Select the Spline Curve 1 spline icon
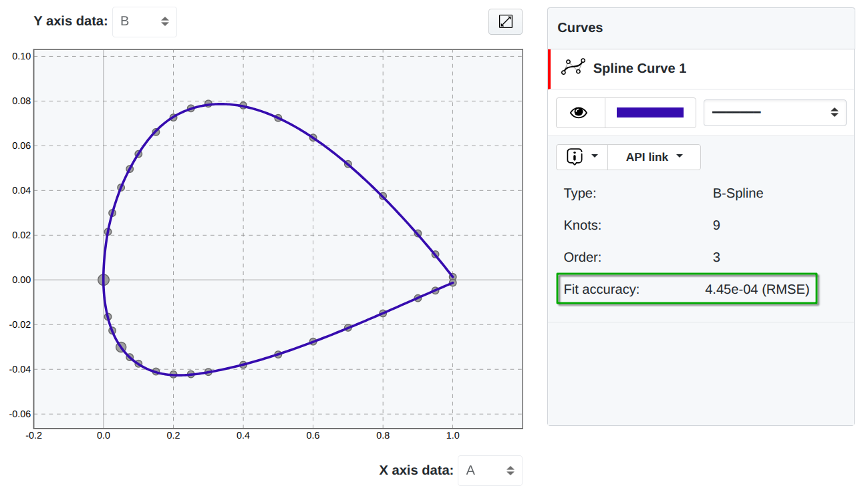The width and height of the screenshot is (868, 496). coord(573,68)
